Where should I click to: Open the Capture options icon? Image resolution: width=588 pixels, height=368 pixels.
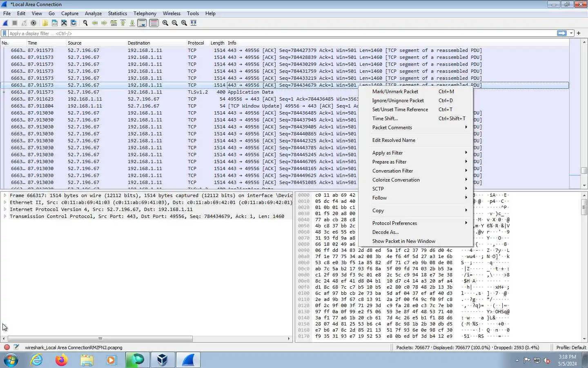point(33,23)
